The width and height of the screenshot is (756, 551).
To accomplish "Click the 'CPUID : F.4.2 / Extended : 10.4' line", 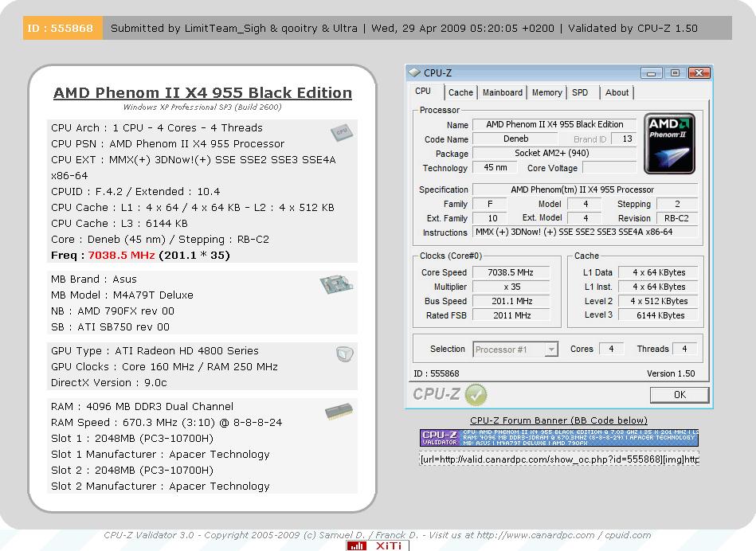I will (135, 192).
